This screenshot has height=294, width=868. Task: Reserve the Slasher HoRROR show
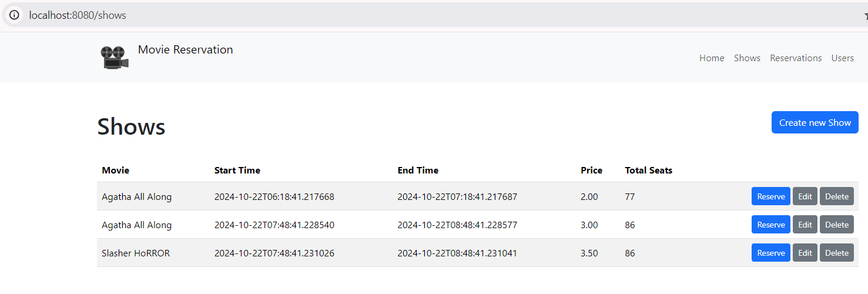pyautogui.click(x=770, y=253)
